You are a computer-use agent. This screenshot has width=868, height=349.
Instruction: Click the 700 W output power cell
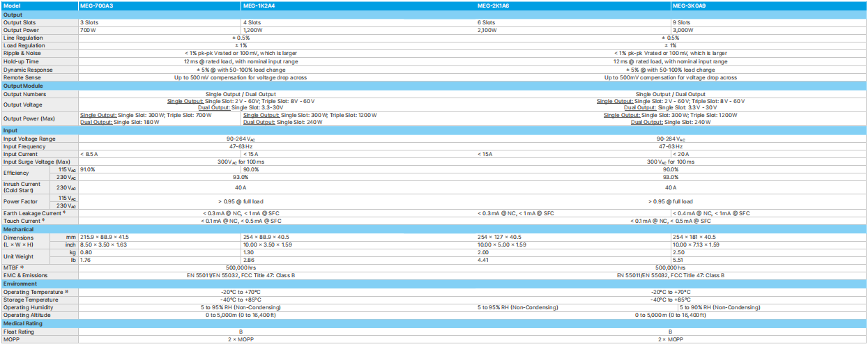(x=88, y=31)
